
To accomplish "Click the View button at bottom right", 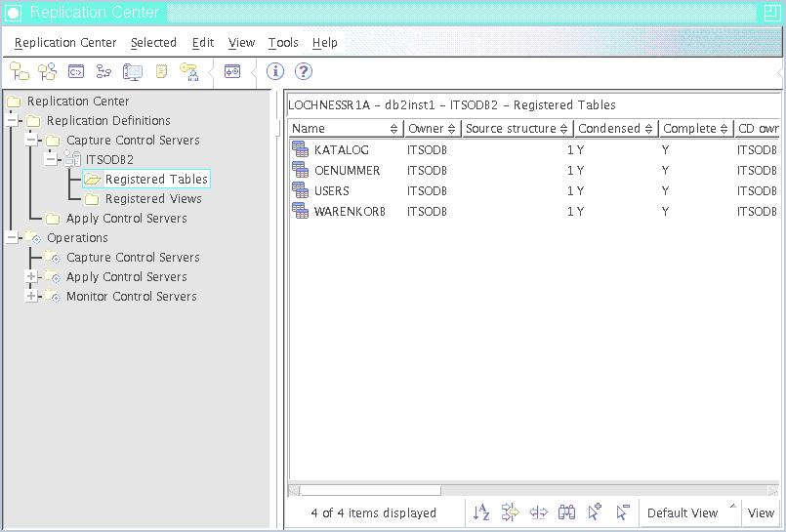I will click(x=761, y=512).
